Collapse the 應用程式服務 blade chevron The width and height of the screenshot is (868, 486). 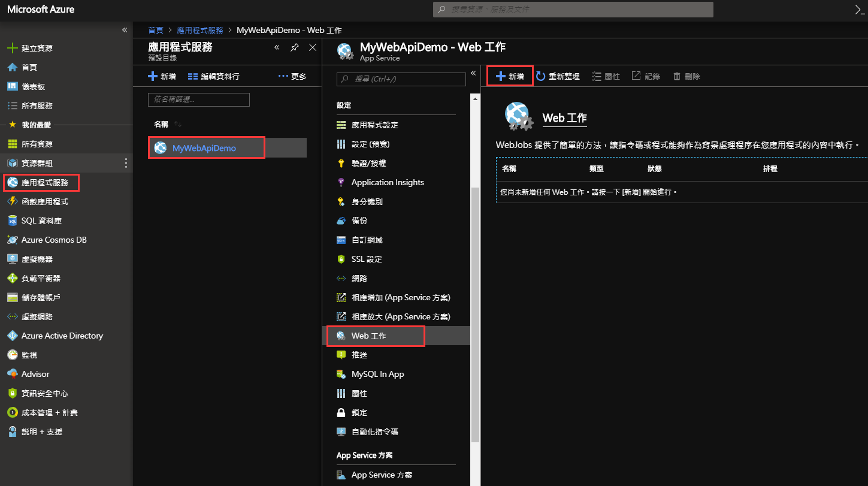click(277, 47)
